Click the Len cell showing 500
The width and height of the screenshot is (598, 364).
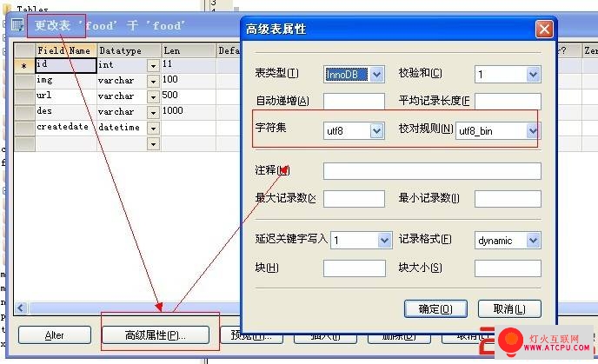189,96
